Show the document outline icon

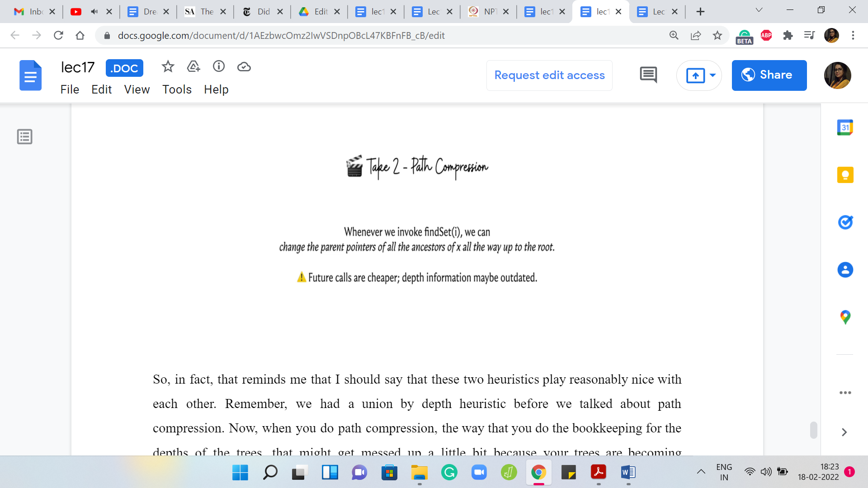(x=25, y=136)
